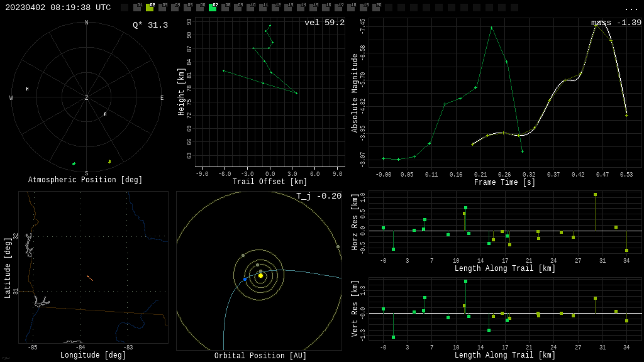The width and height of the screenshot is (644, 362).
Task: Open the three-dots overflow menu
Action: pos(631,8)
